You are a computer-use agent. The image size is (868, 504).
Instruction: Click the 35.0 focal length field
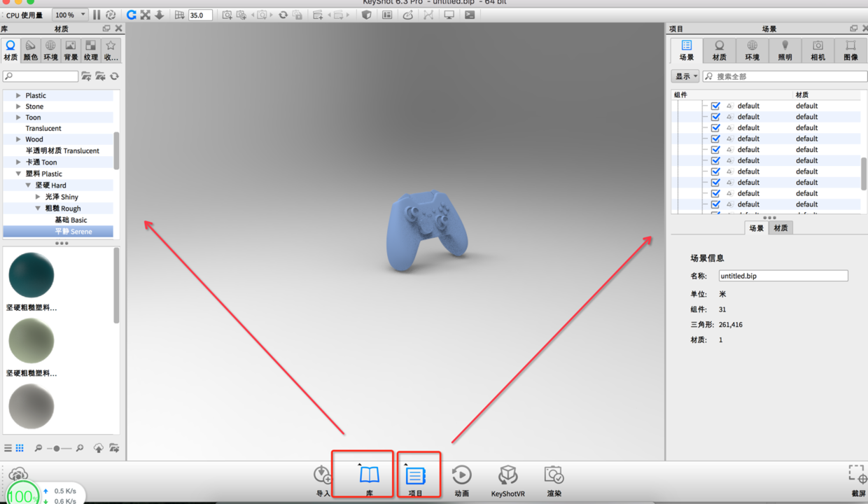pos(200,15)
